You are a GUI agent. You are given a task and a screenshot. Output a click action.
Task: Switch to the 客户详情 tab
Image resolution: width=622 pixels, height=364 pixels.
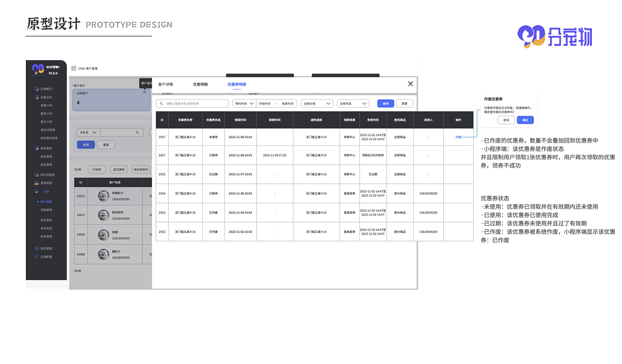tap(166, 84)
